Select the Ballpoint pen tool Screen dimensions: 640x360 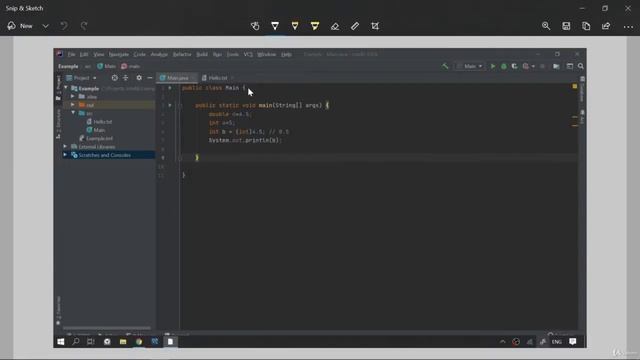pyautogui.click(x=275, y=26)
